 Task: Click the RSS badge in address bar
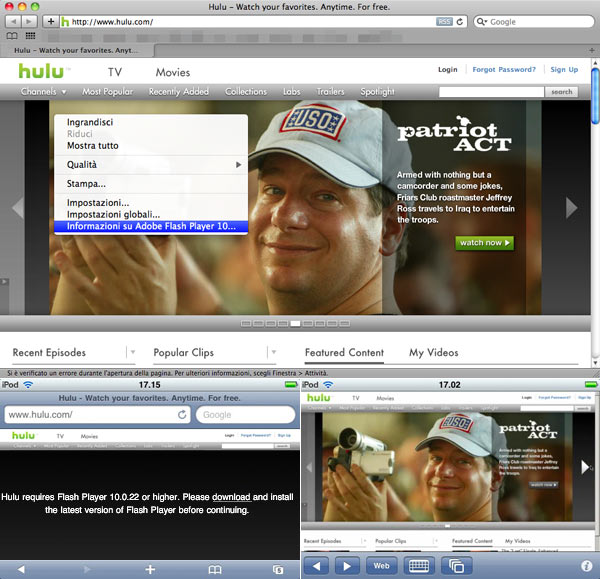tap(445, 21)
